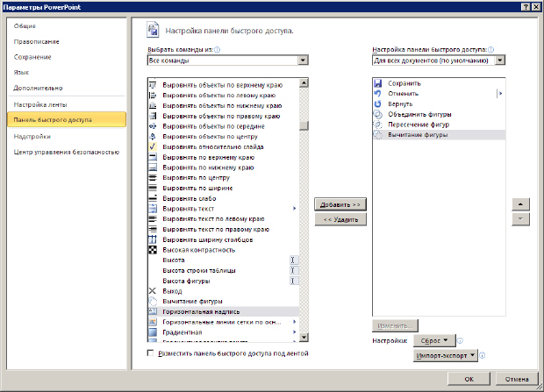Click the Градиентная icon
544x392 pixels.
[153, 332]
